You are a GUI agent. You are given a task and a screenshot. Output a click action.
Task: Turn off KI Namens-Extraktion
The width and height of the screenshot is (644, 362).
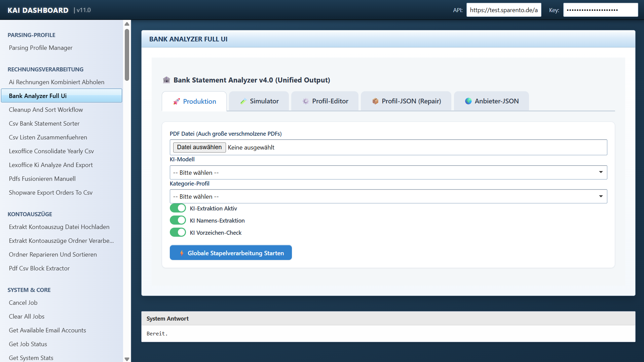click(178, 220)
